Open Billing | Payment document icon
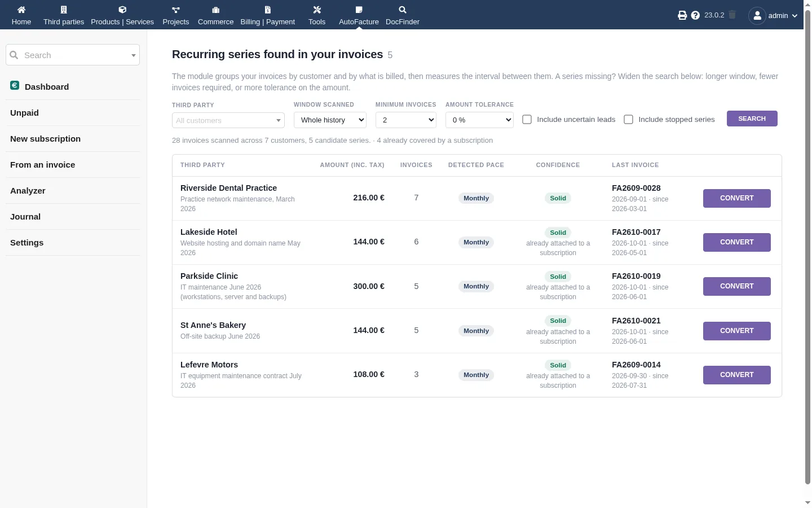 268,10
